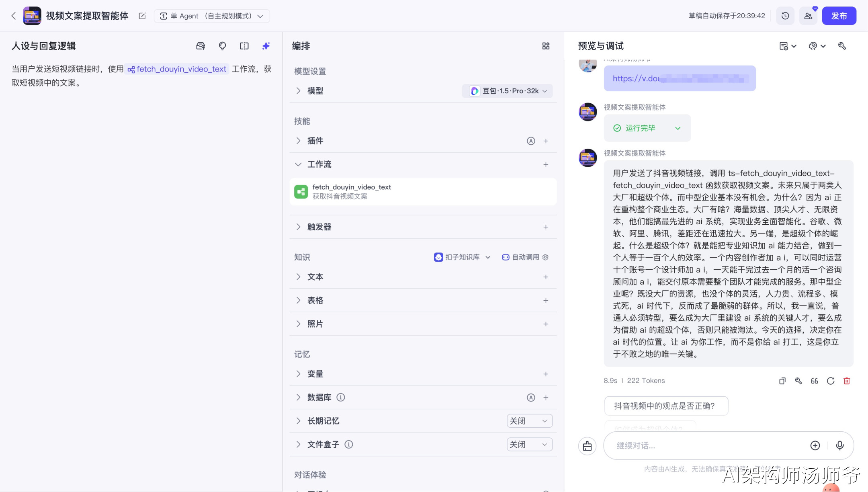The width and height of the screenshot is (868, 492).
Task: Click the https://v.dou link message
Action: pyautogui.click(x=680, y=78)
